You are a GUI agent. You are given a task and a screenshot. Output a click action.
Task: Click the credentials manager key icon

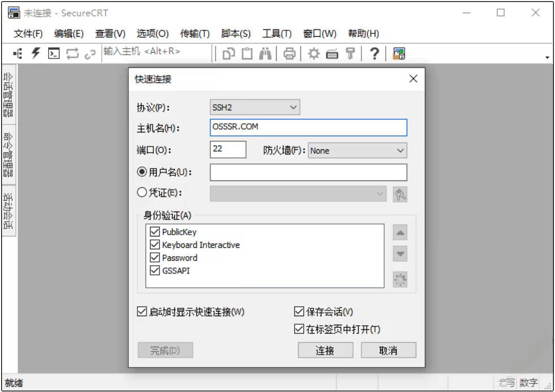tap(400, 194)
